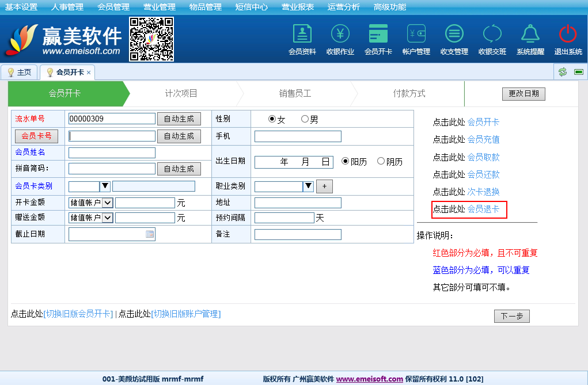The height and width of the screenshot is (385, 588).
Task: Open the 开卡金额 储值帐户 account dropdown
Action: tap(107, 203)
